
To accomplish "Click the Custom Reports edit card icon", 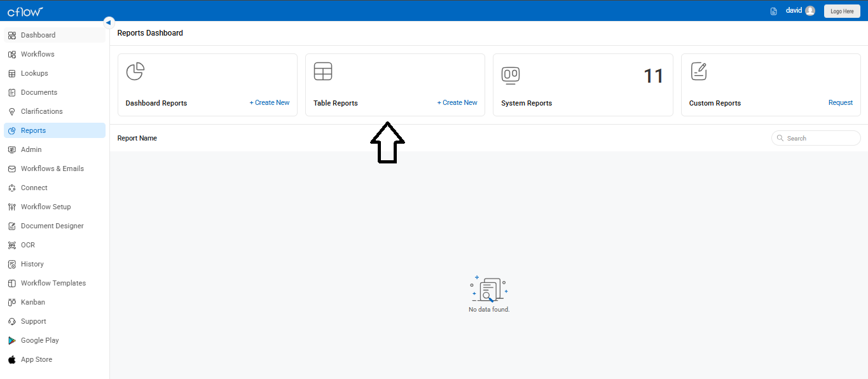I will point(699,71).
